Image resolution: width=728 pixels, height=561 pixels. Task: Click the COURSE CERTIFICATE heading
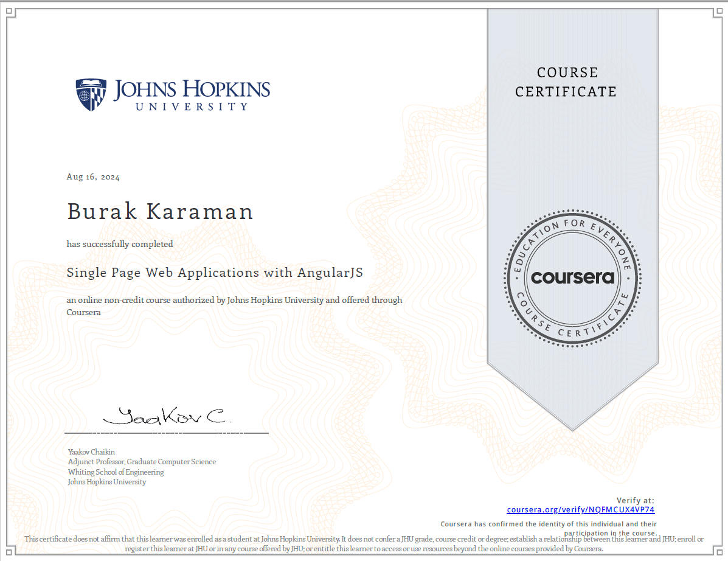coord(566,82)
